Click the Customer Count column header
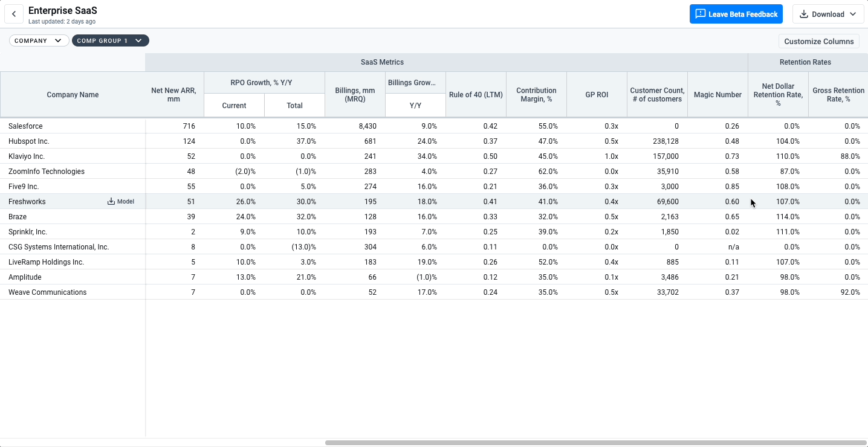The height and width of the screenshot is (447, 868). pos(657,95)
